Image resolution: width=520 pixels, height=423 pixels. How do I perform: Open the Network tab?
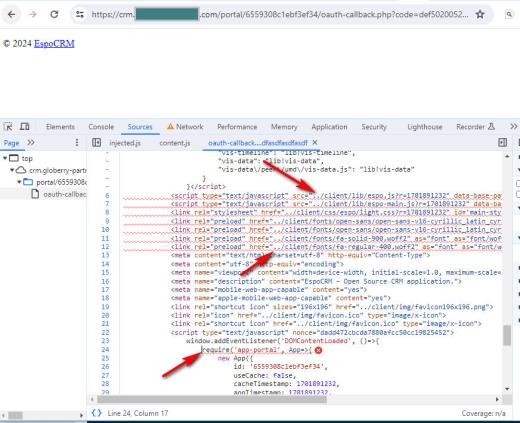[x=185, y=127]
